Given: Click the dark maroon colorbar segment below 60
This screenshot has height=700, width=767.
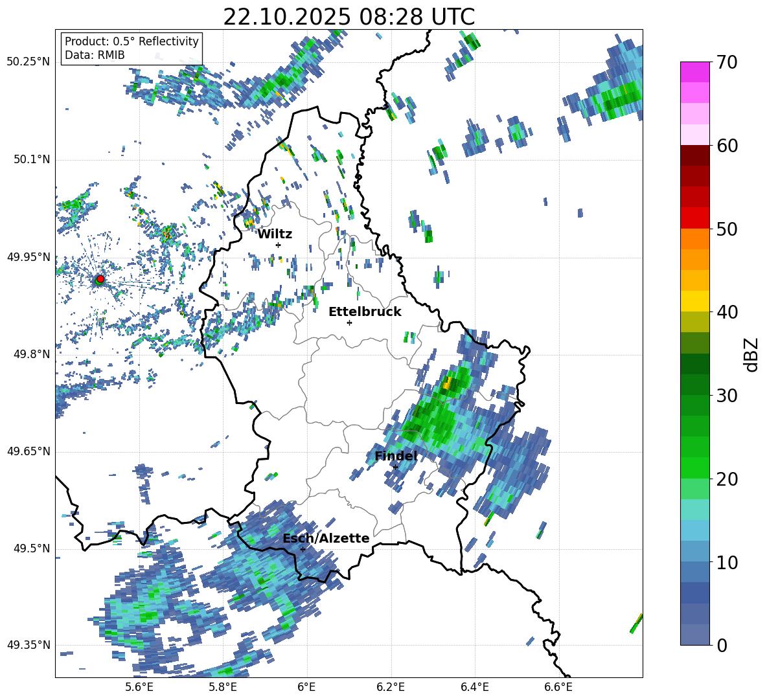Looking at the screenshot, I should [x=694, y=155].
